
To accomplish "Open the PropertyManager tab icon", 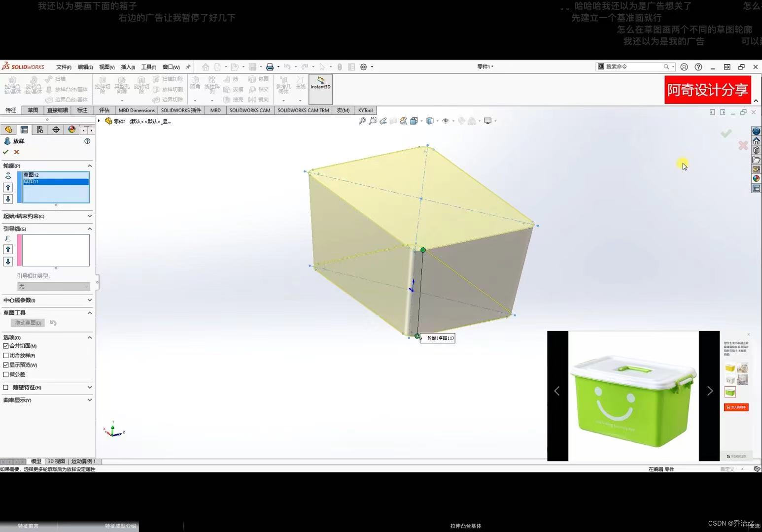I will pos(24,130).
